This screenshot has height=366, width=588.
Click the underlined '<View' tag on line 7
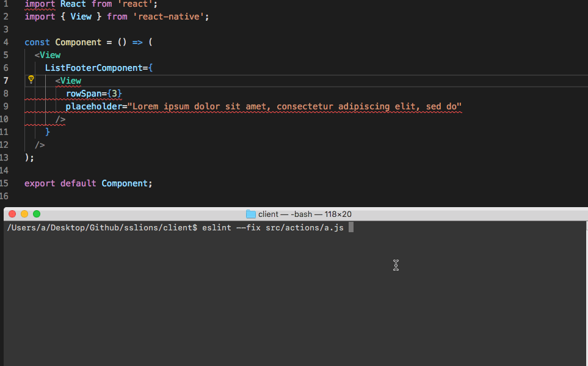click(x=68, y=81)
